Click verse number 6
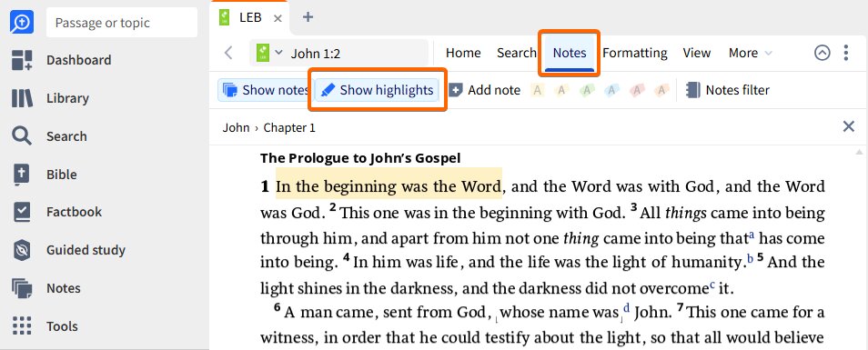Viewport: 868px width, 350px height. pos(278,308)
